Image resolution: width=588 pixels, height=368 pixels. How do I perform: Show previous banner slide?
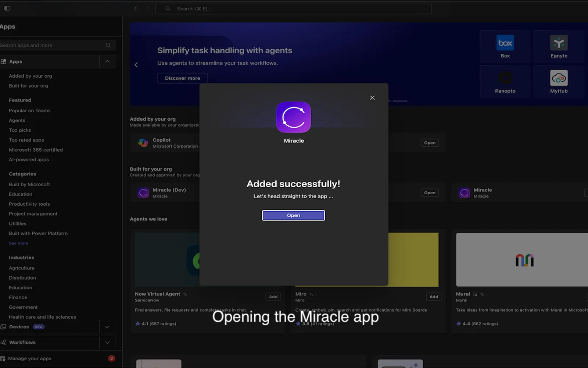pos(136,65)
